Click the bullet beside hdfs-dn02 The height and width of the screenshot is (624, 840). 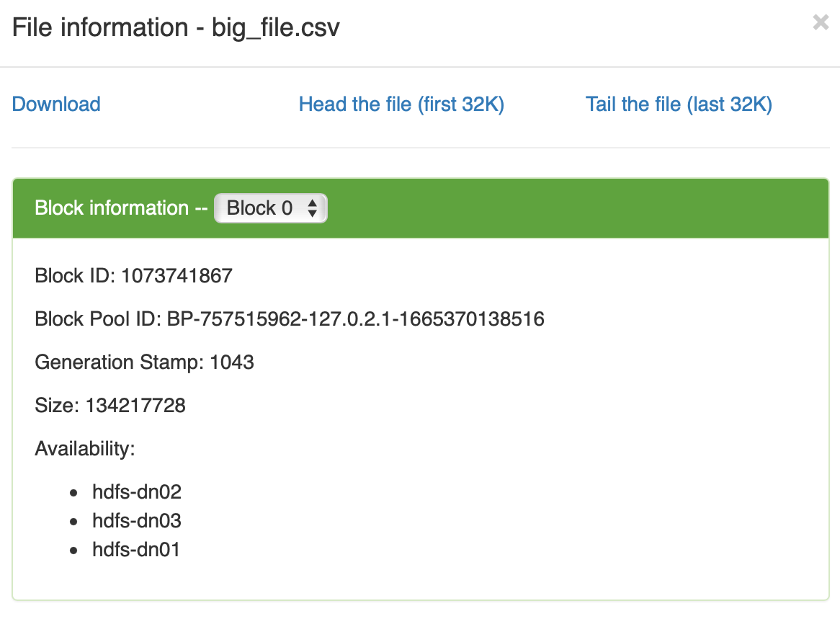point(73,494)
